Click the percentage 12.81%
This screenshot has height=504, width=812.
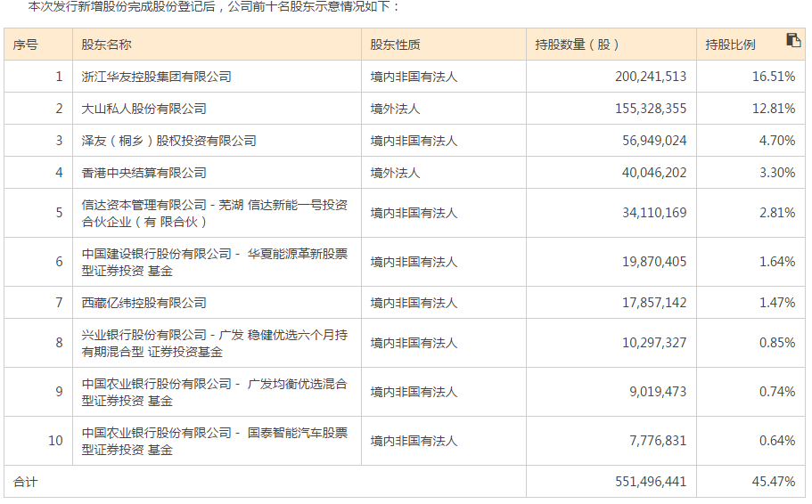[x=774, y=109]
